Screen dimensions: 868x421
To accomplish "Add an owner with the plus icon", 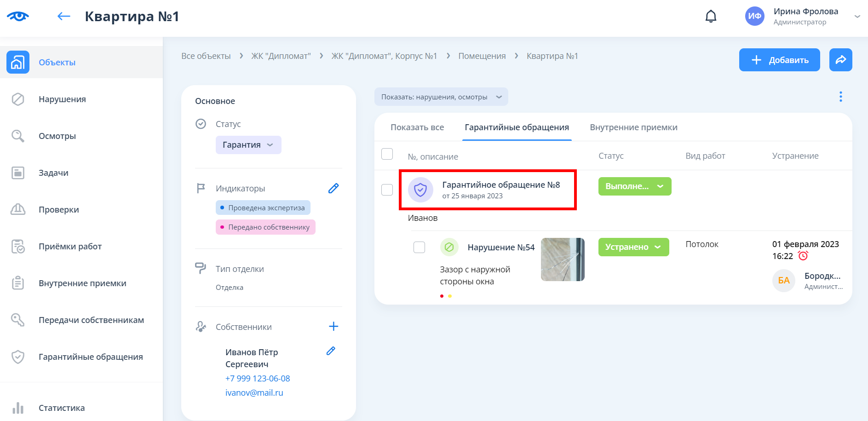I will [333, 327].
